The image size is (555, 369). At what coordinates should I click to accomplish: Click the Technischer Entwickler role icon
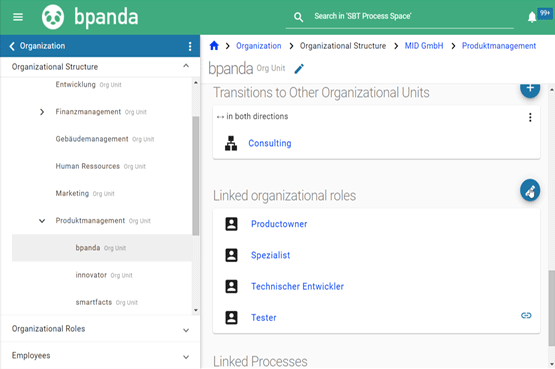point(231,286)
